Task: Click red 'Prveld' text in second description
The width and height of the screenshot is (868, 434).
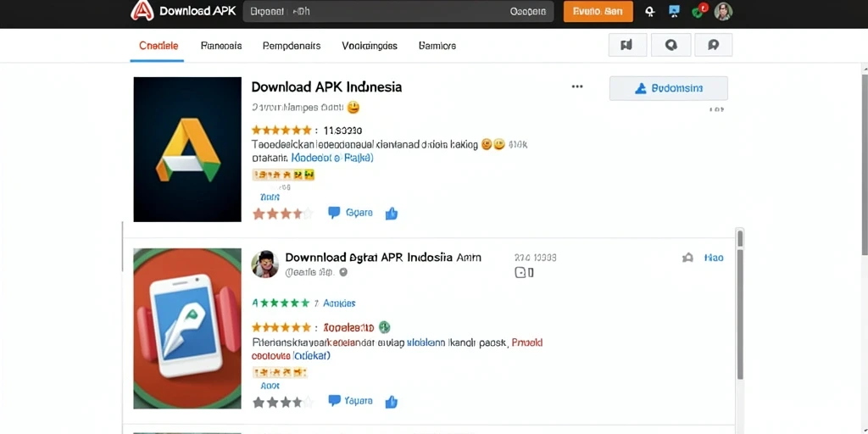Action: 527,342
